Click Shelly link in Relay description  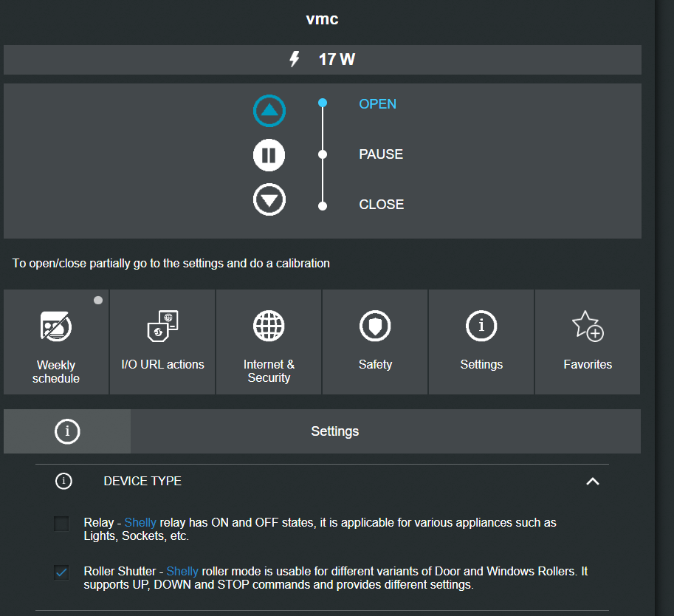[x=140, y=523]
